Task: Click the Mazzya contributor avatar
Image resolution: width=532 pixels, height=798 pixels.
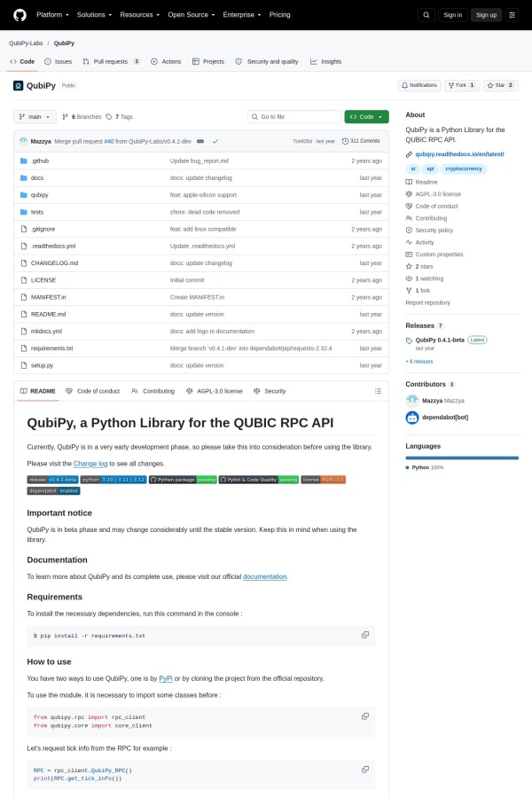Action: [411, 401]
